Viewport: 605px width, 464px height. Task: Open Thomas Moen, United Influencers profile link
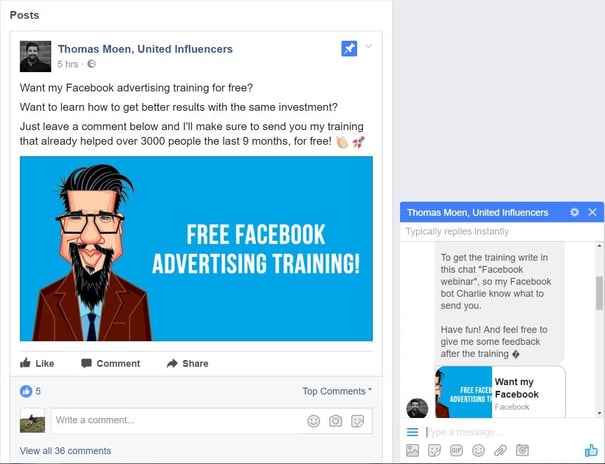click(145, 49)
